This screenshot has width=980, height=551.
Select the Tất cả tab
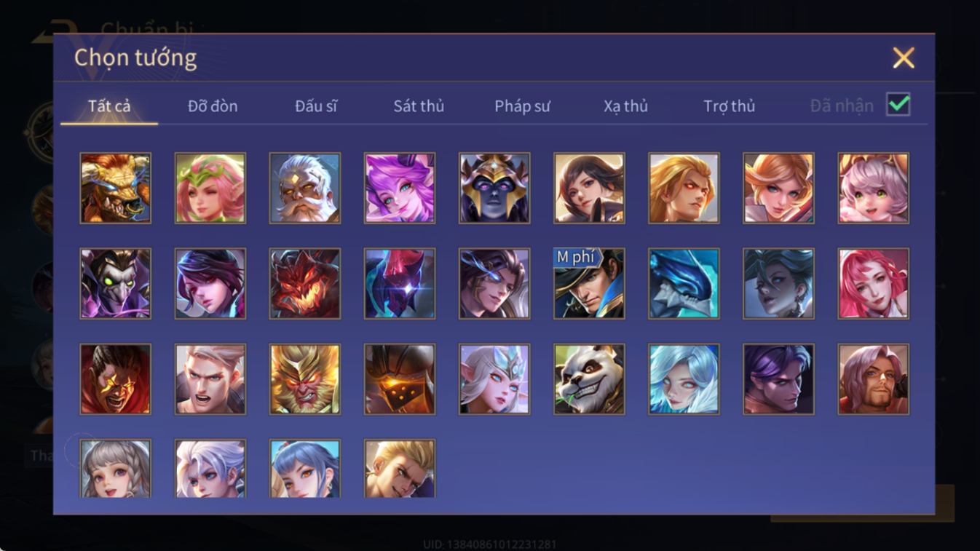(x=109, y=106)
